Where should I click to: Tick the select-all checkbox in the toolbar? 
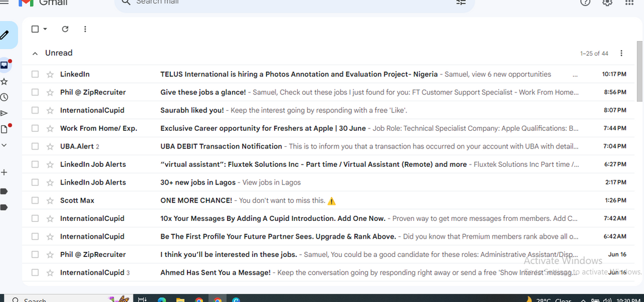point(35,29)
